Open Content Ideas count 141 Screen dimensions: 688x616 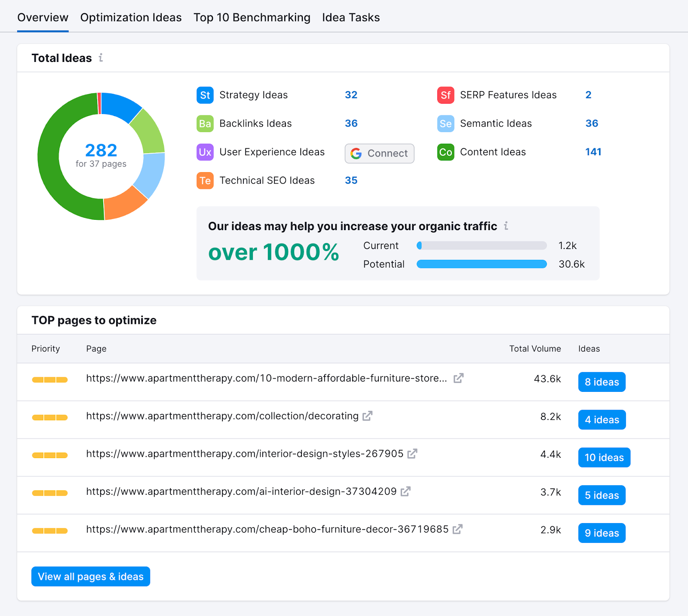pos(593,152)
